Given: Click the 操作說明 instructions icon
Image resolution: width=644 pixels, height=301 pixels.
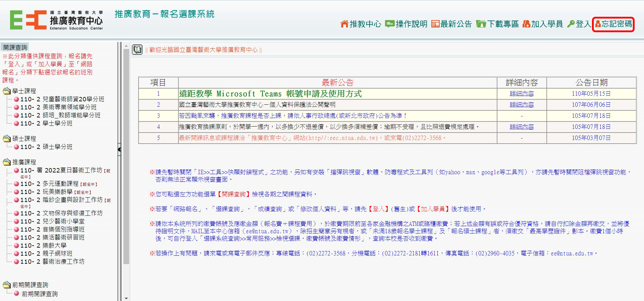Looking at the screenshot, I should 389,24.
